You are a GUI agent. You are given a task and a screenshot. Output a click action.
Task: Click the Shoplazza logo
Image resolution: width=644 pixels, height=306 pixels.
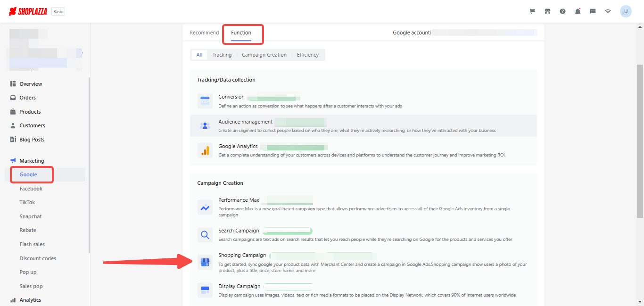coord(28,11)
